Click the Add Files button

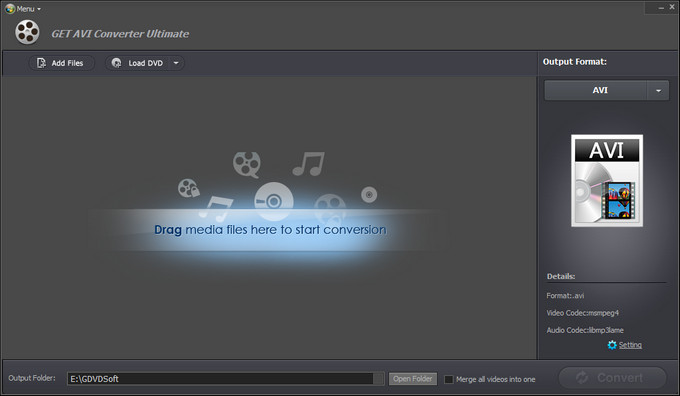pos(61,63)
